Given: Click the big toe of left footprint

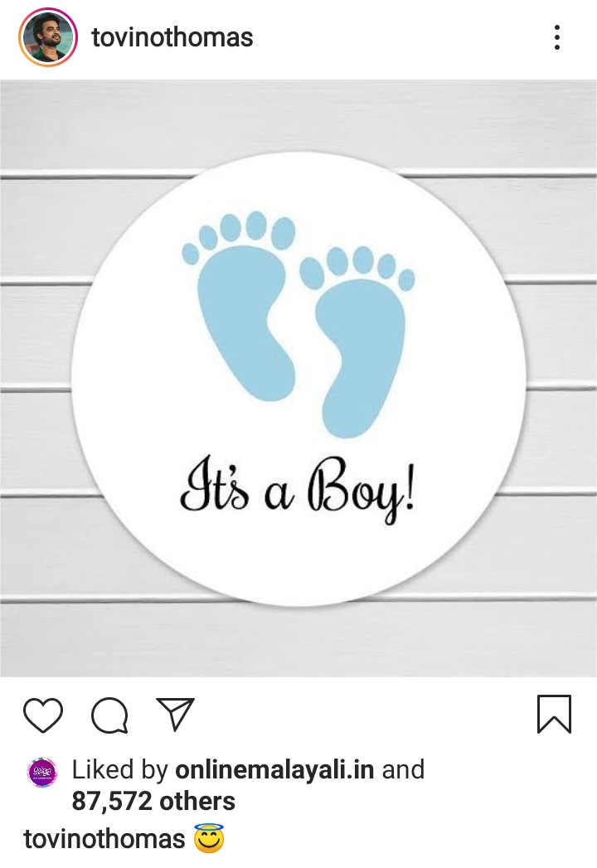Looking at the screenshot, I should 283,233.
